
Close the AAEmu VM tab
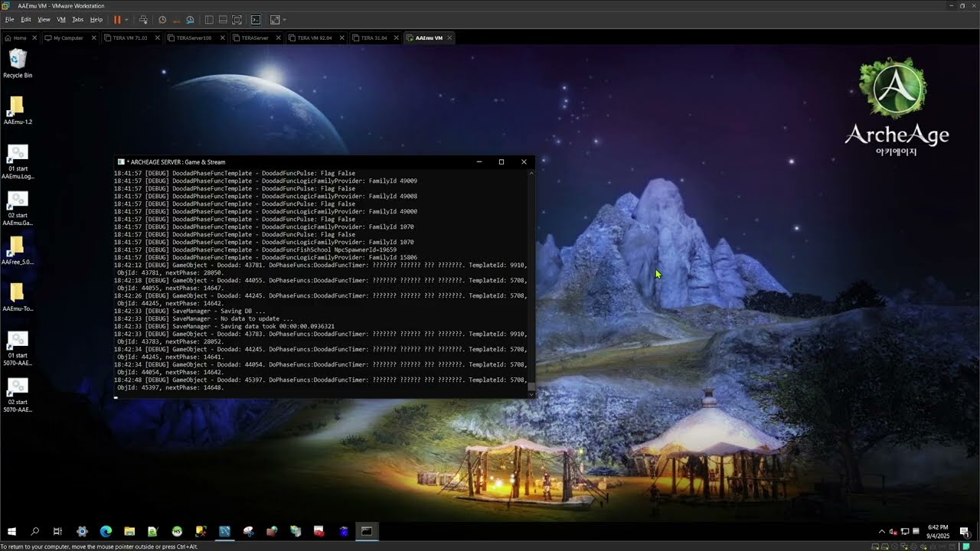(449, 37)
